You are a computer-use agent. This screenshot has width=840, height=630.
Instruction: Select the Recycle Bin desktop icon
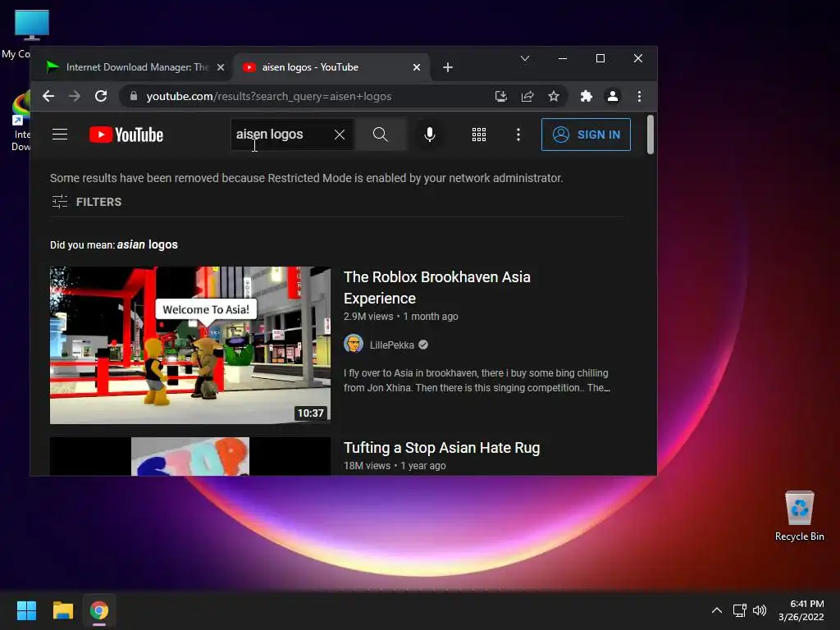(x=799, y=517)
